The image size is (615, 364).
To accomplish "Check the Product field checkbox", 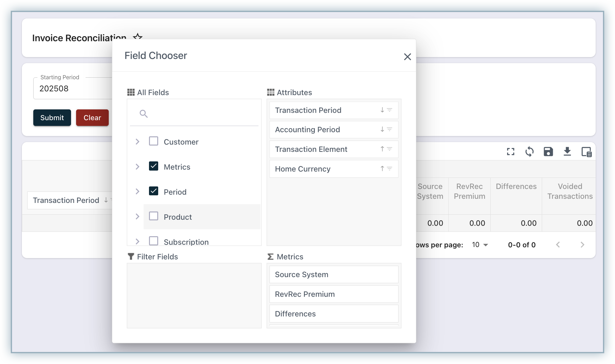I will coord(154,216).
